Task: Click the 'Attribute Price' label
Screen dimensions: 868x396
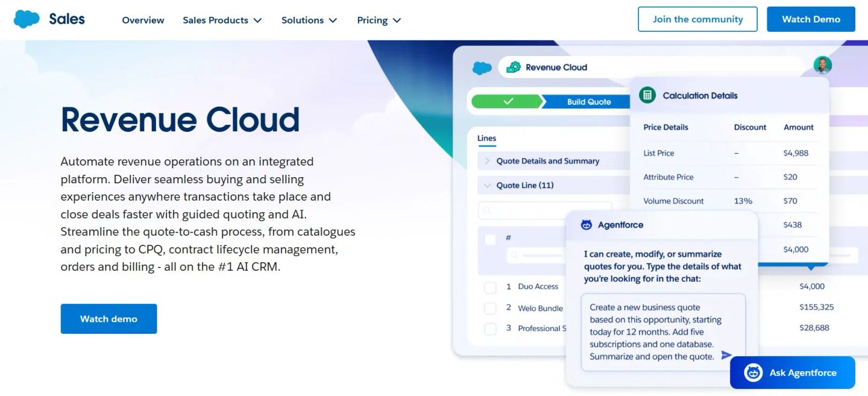Action: tap(668, 177)
